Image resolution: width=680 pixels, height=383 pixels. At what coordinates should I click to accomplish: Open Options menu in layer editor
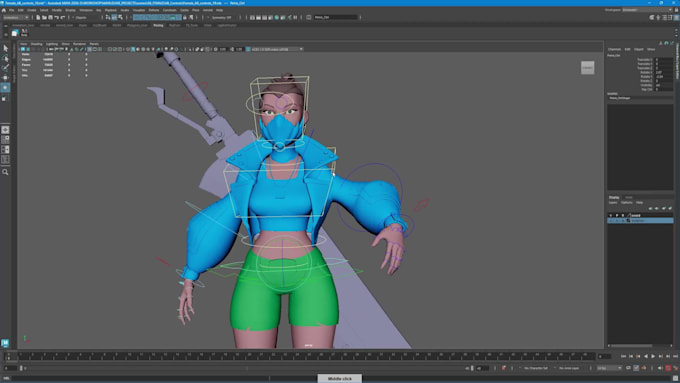pyautogui.click(x=627, y=203)
